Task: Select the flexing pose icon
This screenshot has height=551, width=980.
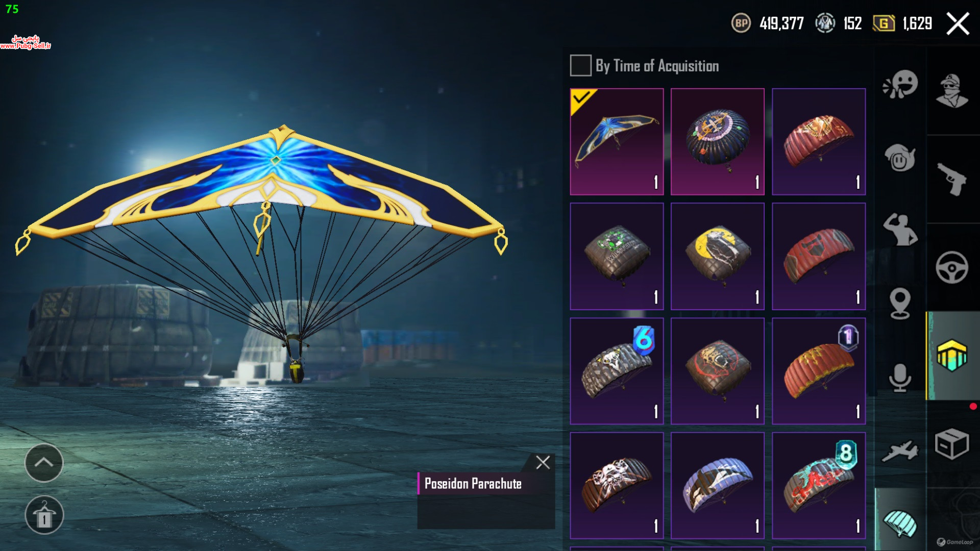Action: point(900,230)
